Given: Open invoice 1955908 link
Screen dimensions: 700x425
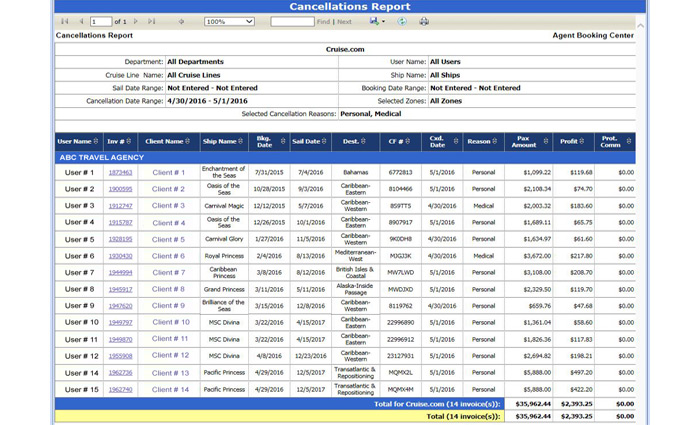Looking at the screenshot, I should [121, 356].
